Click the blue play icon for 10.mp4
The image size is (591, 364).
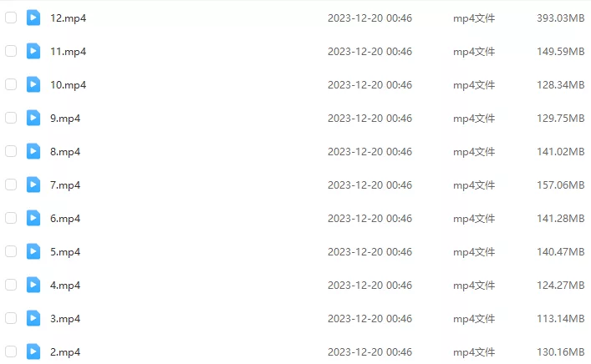point(33,84)
